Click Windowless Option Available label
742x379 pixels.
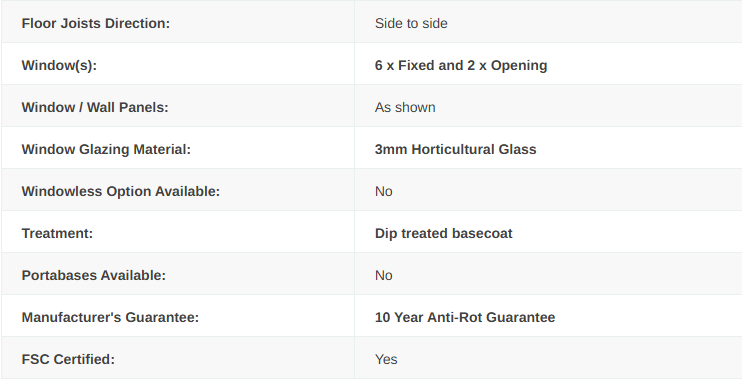121,192
